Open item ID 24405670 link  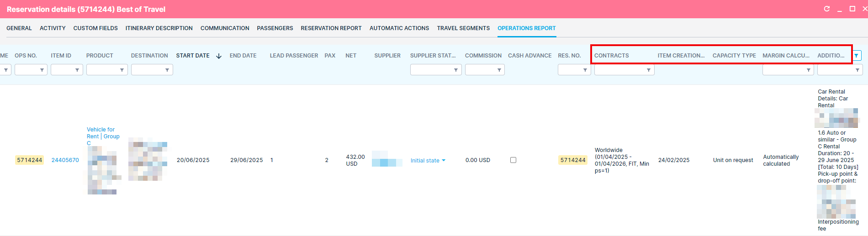pyautogui.click(x=65, y=160)
